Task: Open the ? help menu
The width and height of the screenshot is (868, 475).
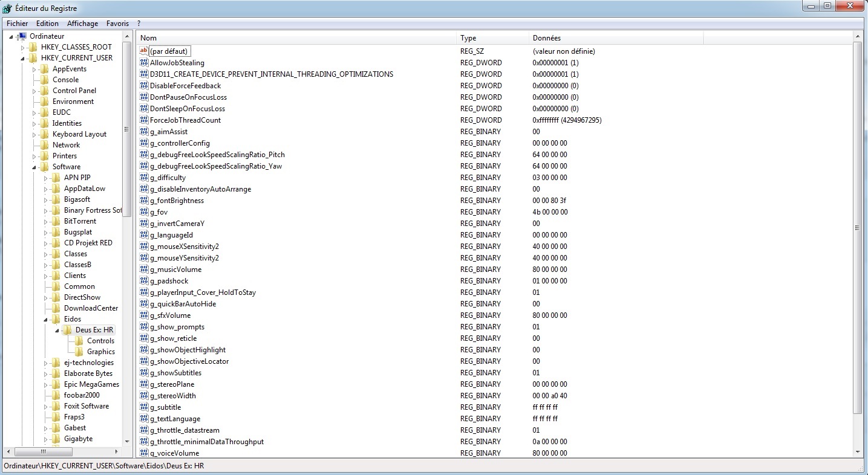Action: 139,24
